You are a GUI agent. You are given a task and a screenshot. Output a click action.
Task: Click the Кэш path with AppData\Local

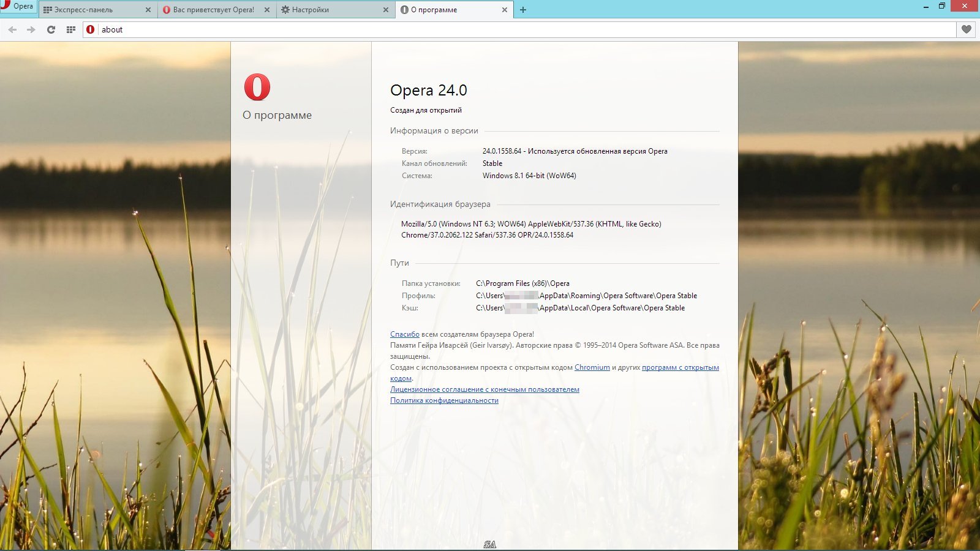tap(580, 308)
